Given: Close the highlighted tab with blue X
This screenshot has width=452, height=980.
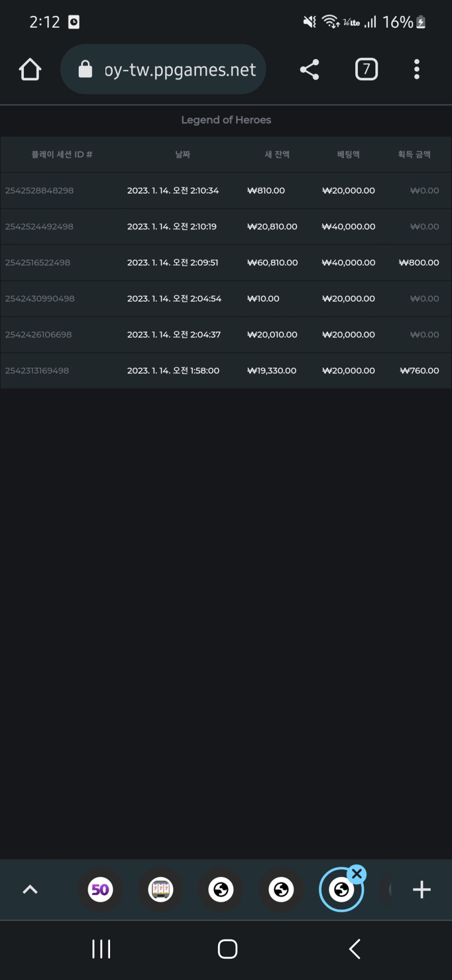Looking at the screenshot, I should 357,874.
